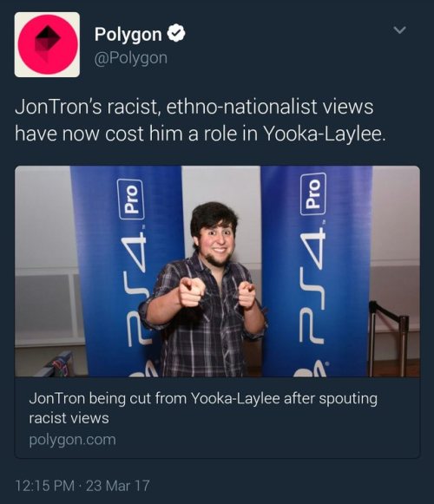Screen dimensions: 434x504
Task: Click the black diamond logo in the avatar
Action: click(x=46, y=41)
